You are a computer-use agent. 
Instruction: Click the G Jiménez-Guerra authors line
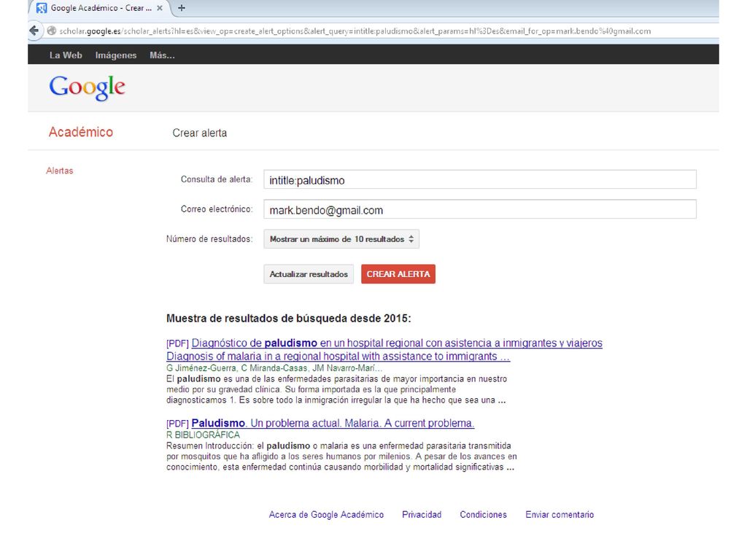click(274, 368)
